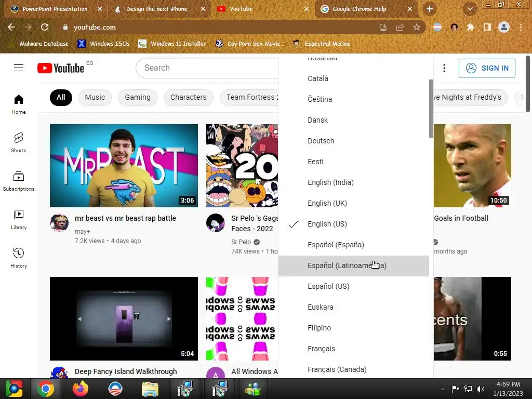Open Chrome three-dot menu
Image resolution: width=532 pixels, height=399 pixels.
[521, 27]
